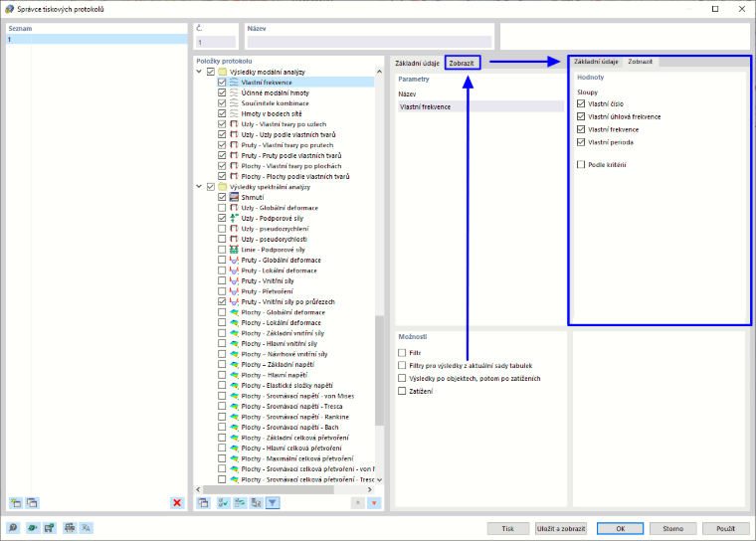Apply changes with Použít button

pos(725,528)
